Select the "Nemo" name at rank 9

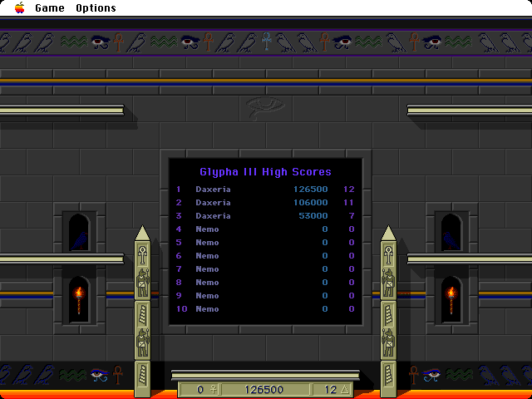[x=207, y=296]
